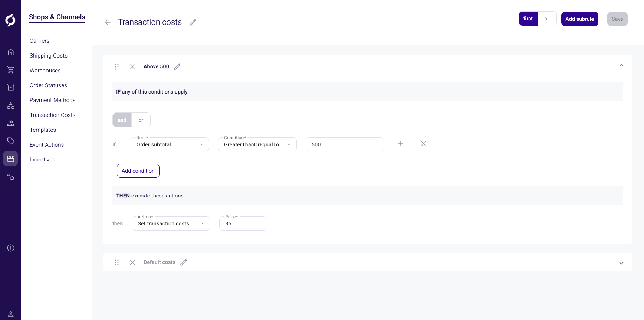Click the tag icon in left sidebar
The image size is (644, 320).
point(11,141)
